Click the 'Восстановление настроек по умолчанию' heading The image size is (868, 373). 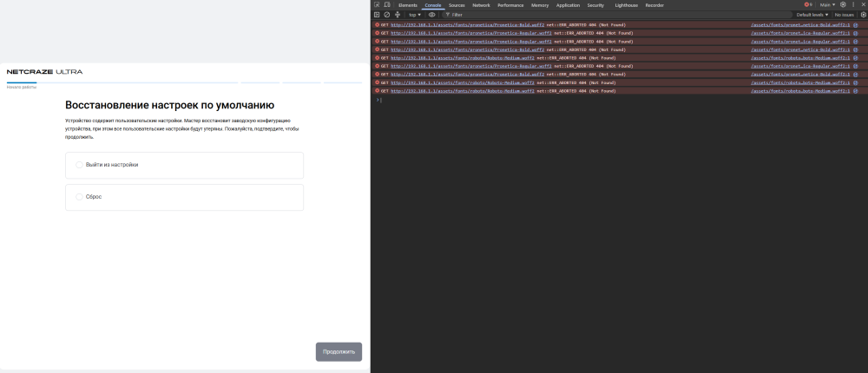coord(170,105)
